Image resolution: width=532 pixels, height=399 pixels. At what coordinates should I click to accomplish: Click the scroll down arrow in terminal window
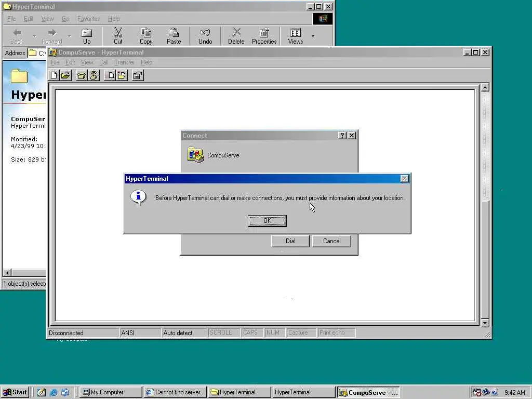[x=485, y=323]
